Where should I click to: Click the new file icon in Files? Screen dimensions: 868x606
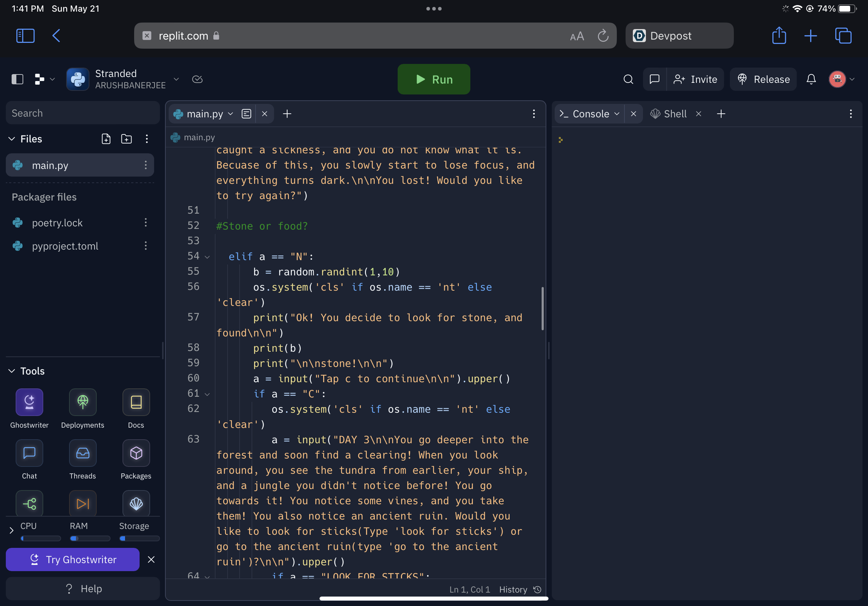tap(106, 139)
